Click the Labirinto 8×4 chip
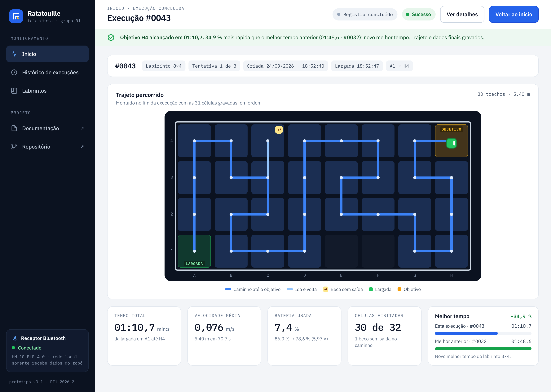 coord(164,66)
